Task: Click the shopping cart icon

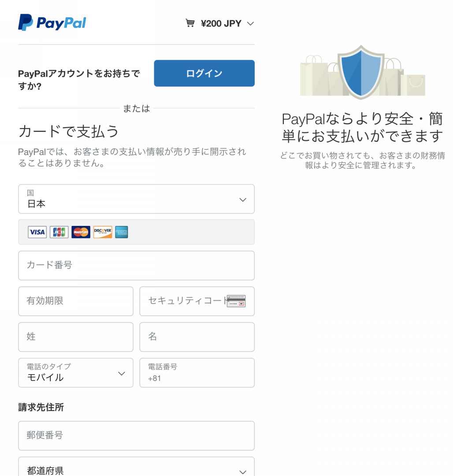Action: point(190,23)
